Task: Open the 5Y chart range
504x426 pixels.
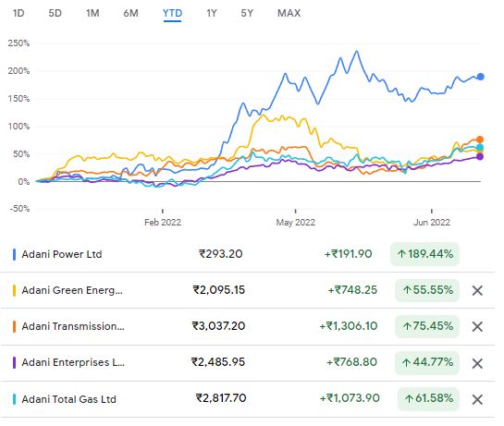Action: (247, 13)
